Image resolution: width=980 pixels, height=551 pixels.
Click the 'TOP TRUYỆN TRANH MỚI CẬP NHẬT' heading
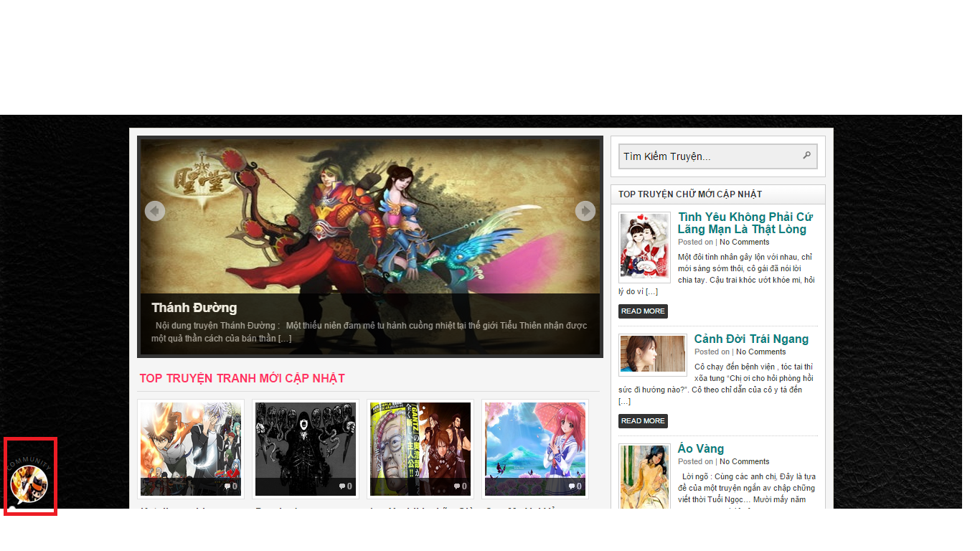tap(242, 378)
